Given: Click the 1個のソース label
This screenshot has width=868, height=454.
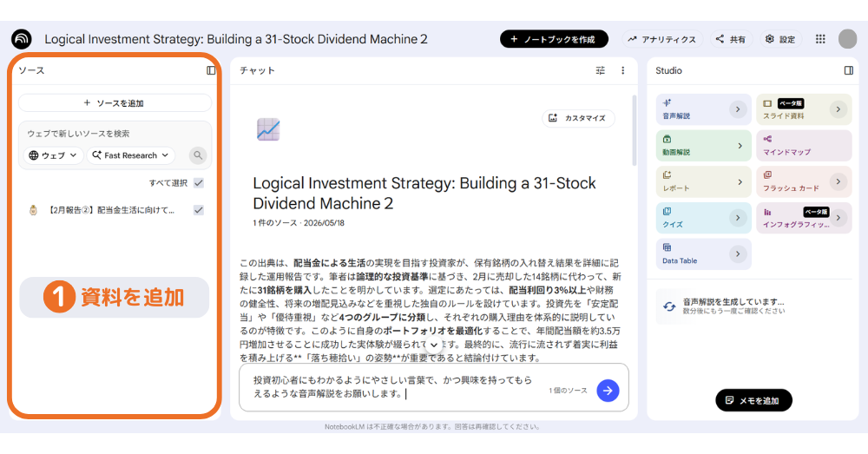Looking at the screenshot, I should (x=568, y=391).
